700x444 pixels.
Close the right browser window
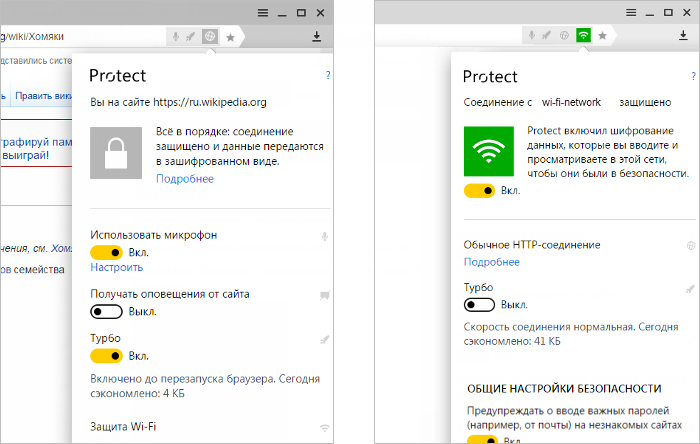(x=687, y=12)
